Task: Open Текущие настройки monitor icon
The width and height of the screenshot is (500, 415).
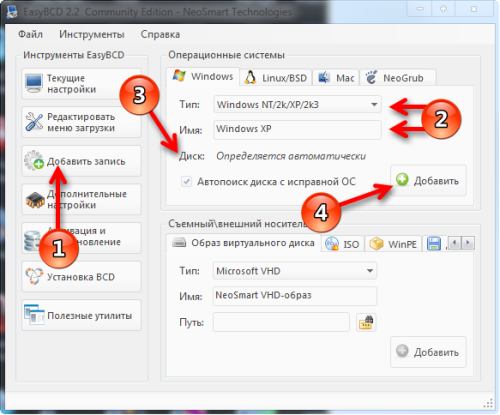Action: tap(34, 84)
